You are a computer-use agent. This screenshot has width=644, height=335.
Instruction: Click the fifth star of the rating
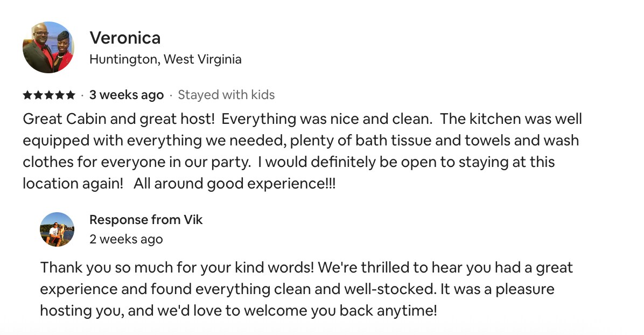click(x=71, y=95)
